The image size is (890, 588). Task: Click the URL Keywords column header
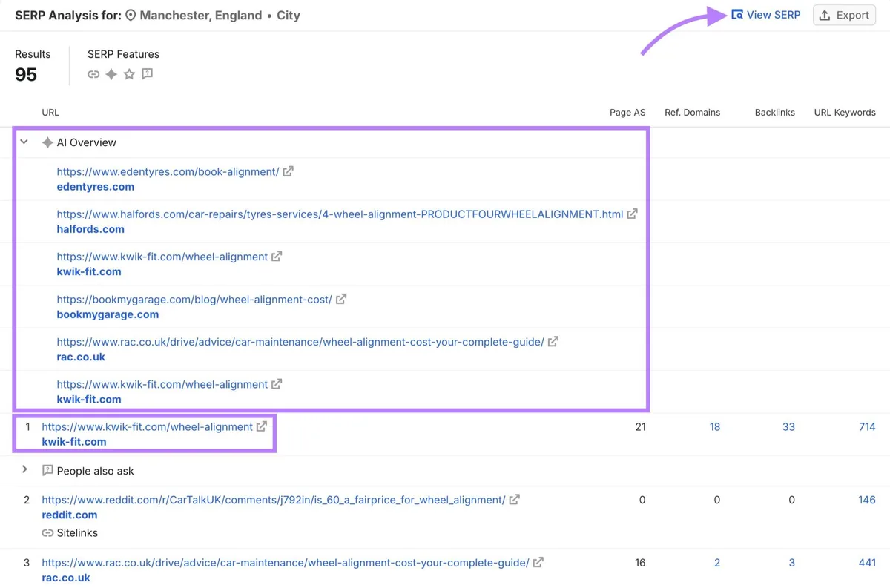pos(845,113)
